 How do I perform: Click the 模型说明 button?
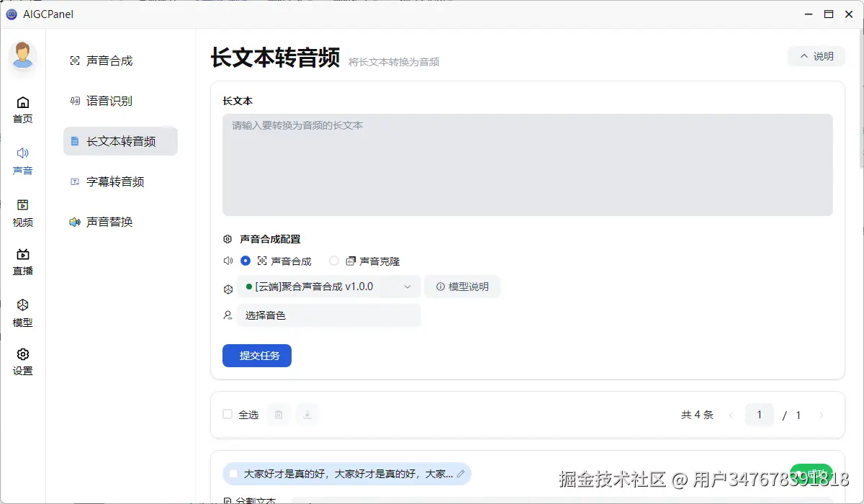click(462, 287)
